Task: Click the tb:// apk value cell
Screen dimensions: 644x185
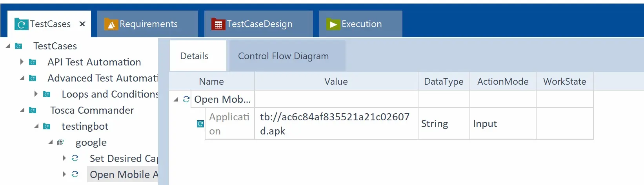Action: [336, 124]
